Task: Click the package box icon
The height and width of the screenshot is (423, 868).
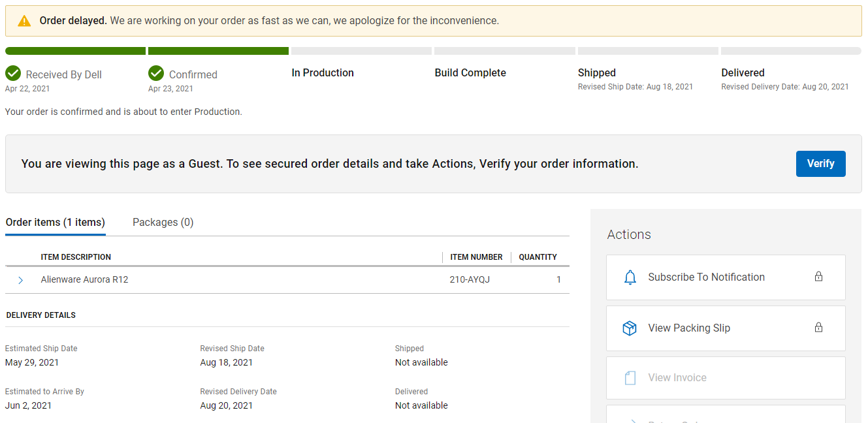Action: tap(630, 328)
